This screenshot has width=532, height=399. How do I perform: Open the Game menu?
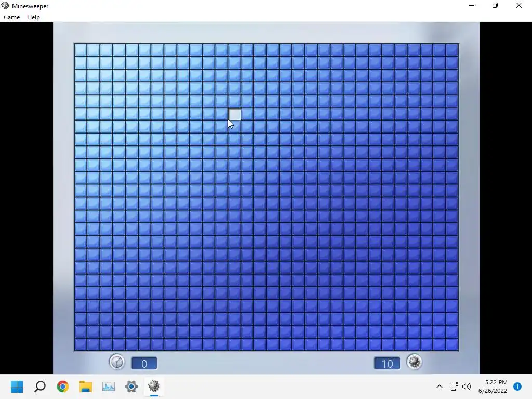tap(11, 17)
